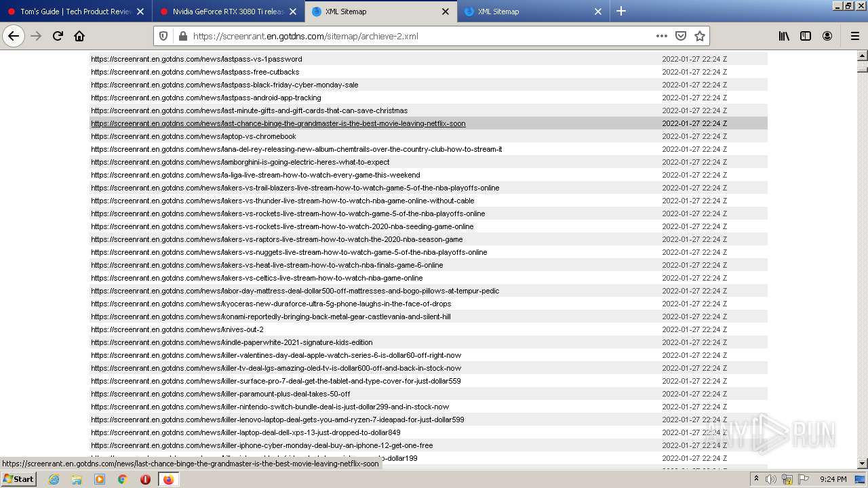Close the Tom's Guide tab
This screenshot has width=868, height=488.
[140, 12]
